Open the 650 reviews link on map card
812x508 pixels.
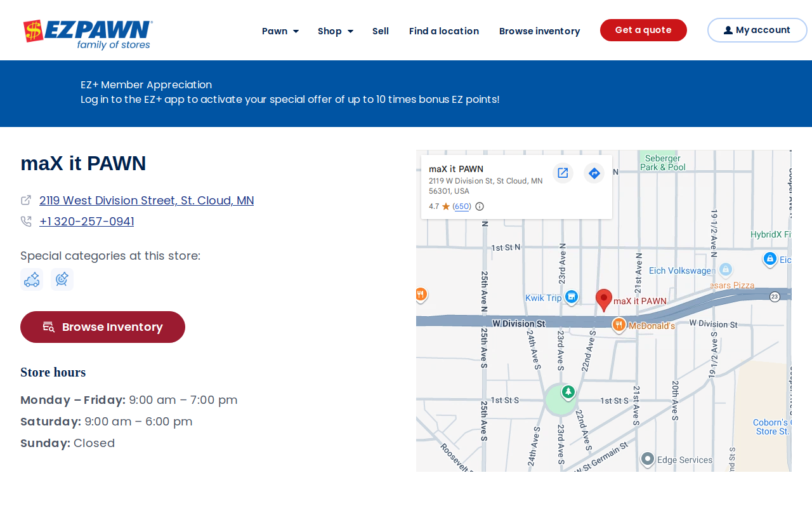pyautogui.click(x=462, y=206)
